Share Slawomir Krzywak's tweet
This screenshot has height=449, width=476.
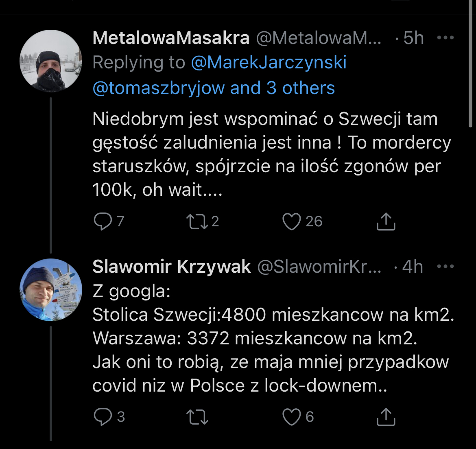pyautogui.click(x=386, y=417)
